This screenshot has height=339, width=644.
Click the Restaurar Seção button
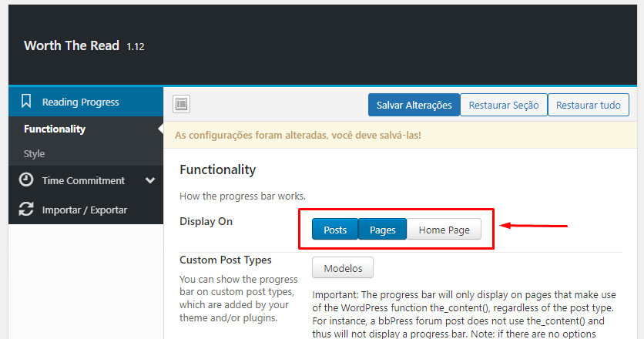tap(504, 105)
